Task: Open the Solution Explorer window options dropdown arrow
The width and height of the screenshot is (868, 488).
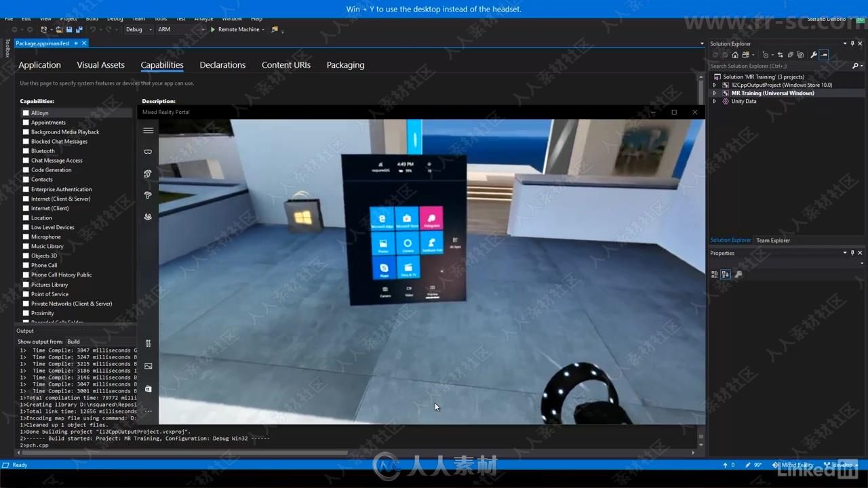Action: click(845, 43)
